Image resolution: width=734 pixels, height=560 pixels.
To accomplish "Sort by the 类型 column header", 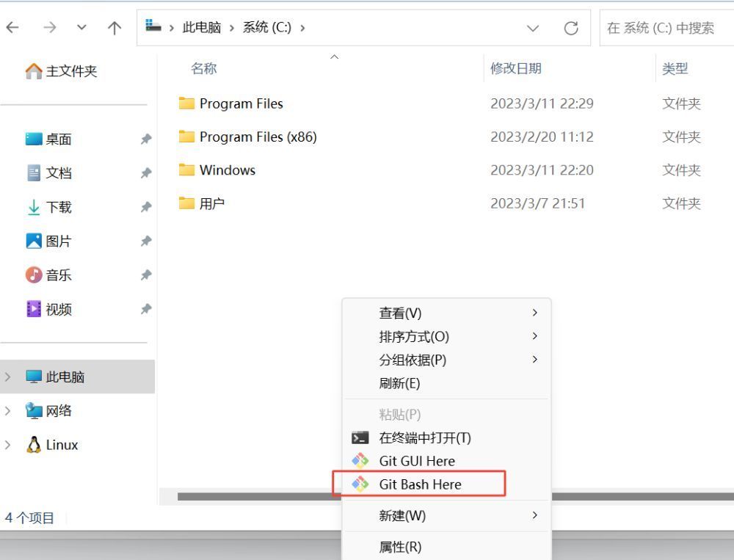I will 675,69.
